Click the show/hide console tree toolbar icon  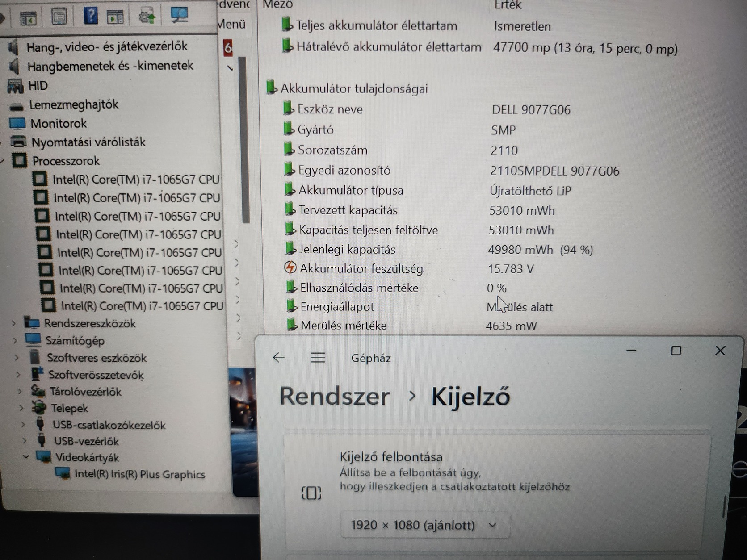coord(29,18)
